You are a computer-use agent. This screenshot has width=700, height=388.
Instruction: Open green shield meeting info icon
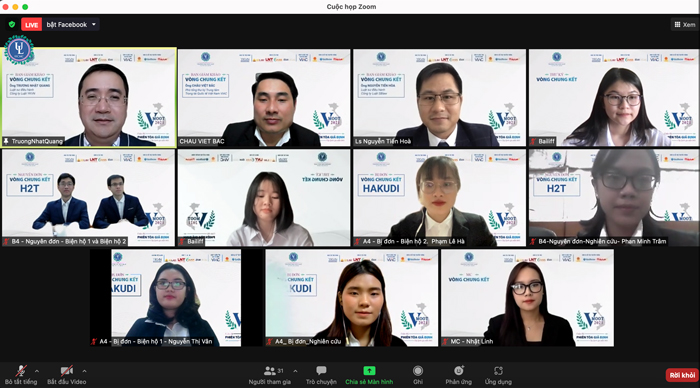pyautogui.click(x=12, y=25)
